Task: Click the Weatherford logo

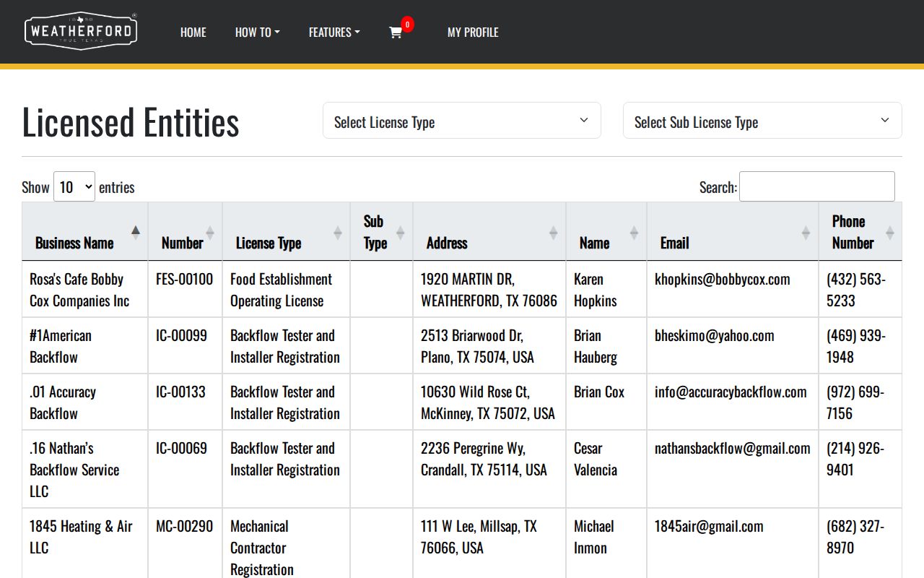Action: (81, 31)
